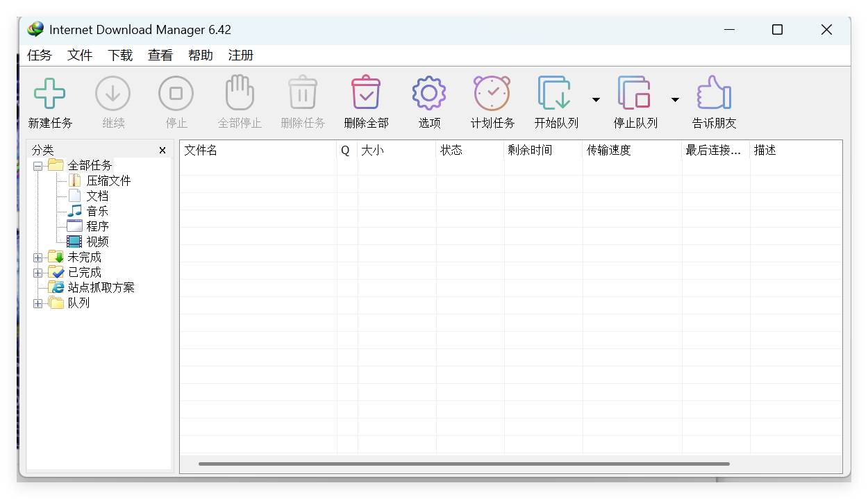Sort by the 文件名 column header
Image resolution: width=868 pixels, height=499 pixels.
258,150
